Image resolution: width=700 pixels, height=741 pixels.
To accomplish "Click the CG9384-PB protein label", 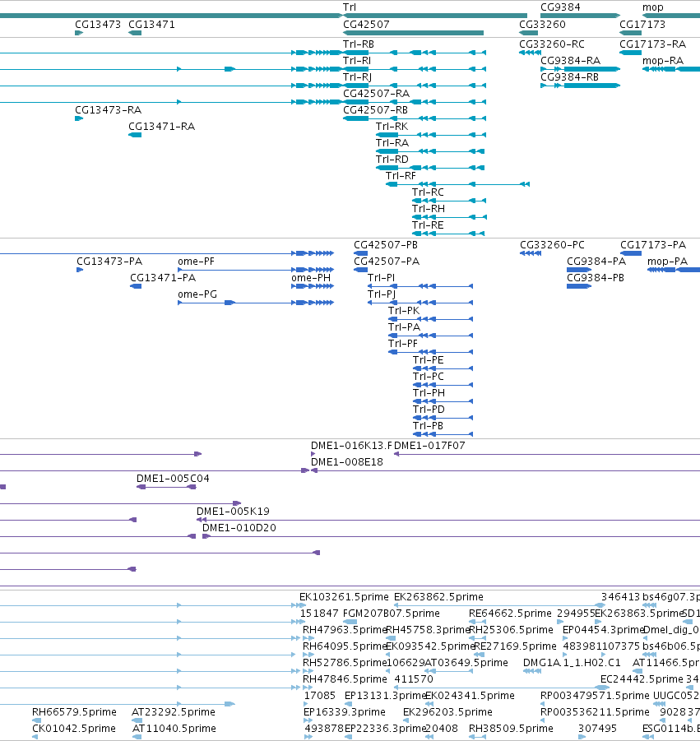I will pos(596,278).
